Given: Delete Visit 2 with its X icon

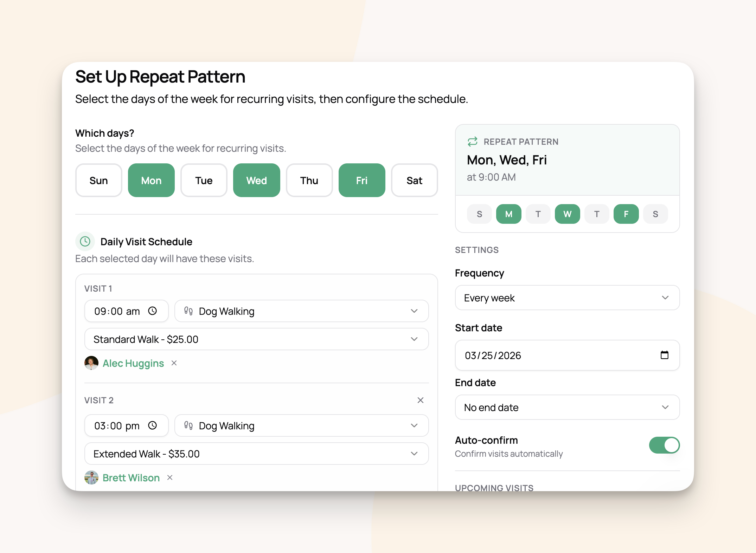Looking at the screenshot, I should [x=420, y=400].
